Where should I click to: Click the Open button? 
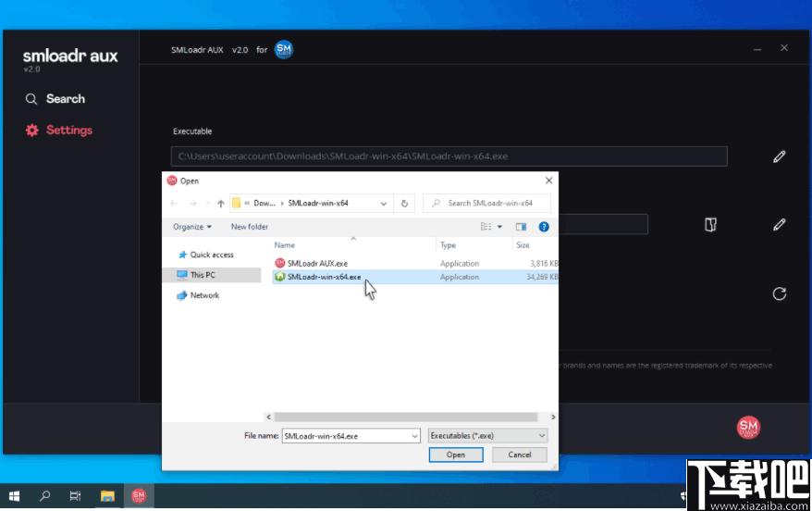point(456,455)
